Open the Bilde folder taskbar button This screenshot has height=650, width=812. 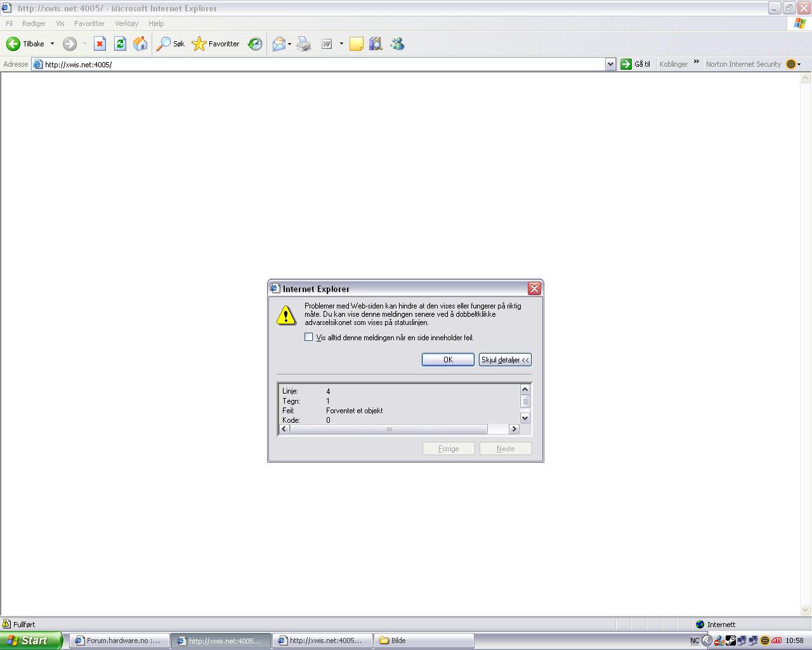point(424,640)
